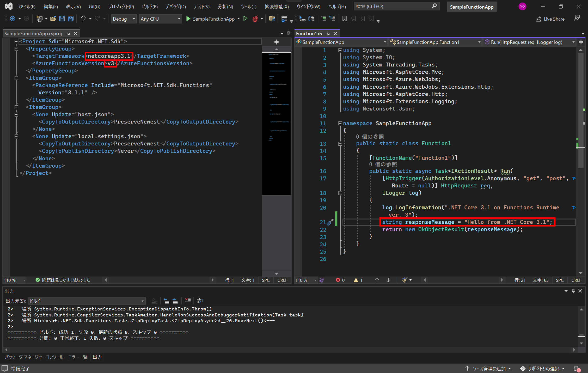Viewport: 588px width, 373px height.
Task: Open the ビルド(B) menu
Action: (x=150, y=7)
